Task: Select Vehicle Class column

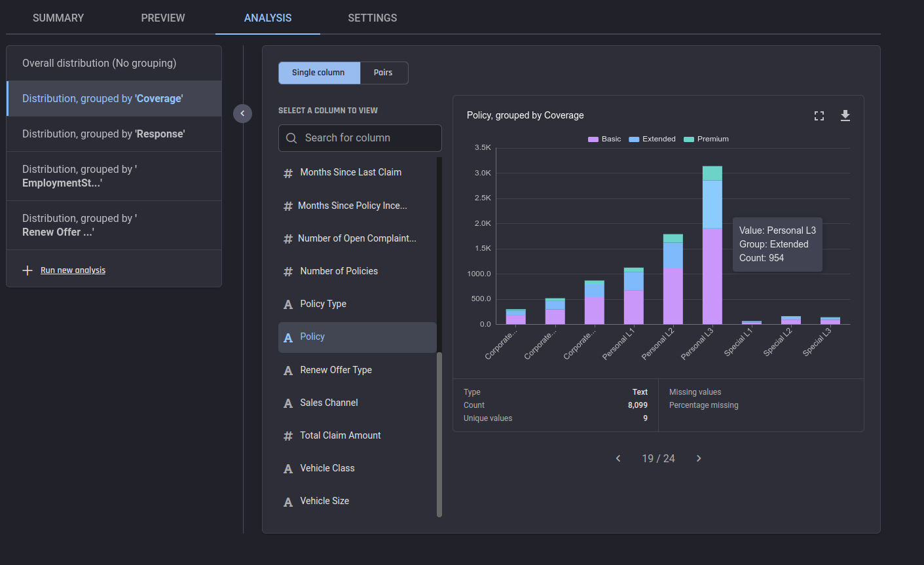Action: pyautogui.click(x=357, y=468)
